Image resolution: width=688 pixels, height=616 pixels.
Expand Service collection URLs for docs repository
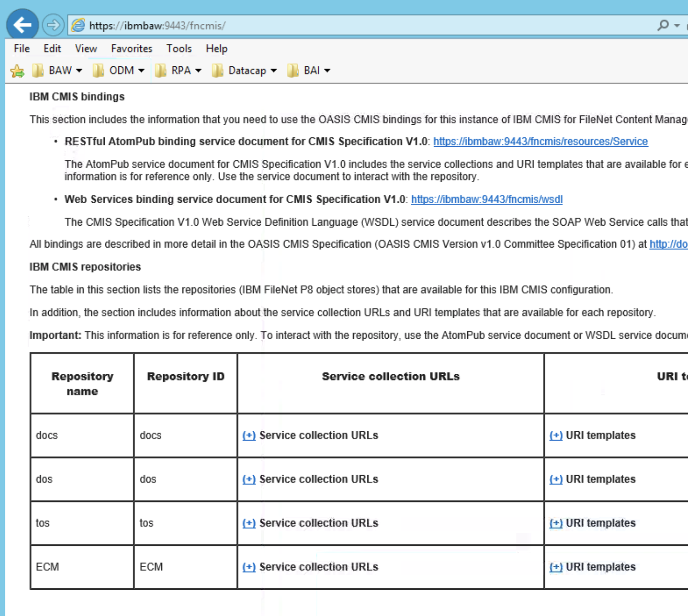(x=249, y=435)
